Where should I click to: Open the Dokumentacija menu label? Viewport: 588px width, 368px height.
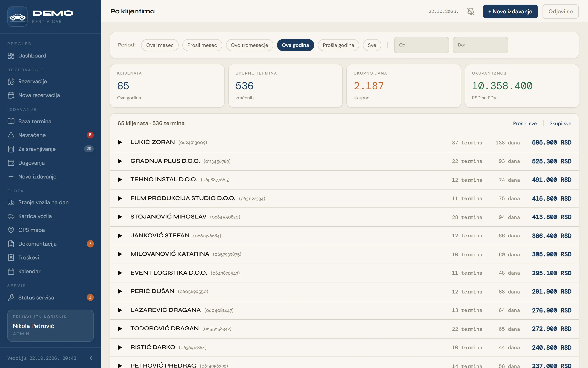click(37, 244)
